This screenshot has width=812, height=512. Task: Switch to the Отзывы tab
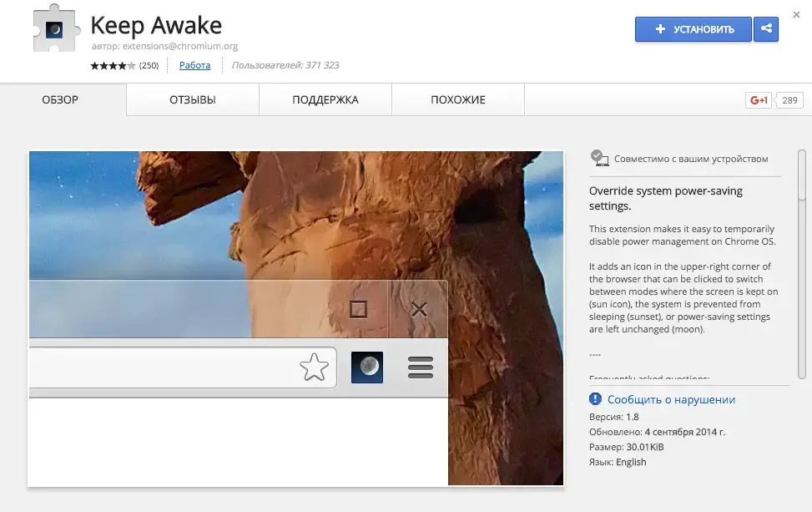coord(193,100)
